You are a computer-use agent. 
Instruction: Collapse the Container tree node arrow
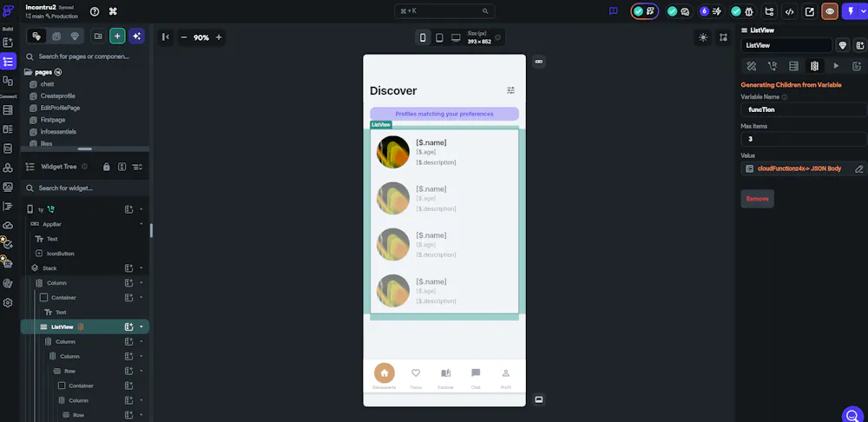click(x=141, y=297)
